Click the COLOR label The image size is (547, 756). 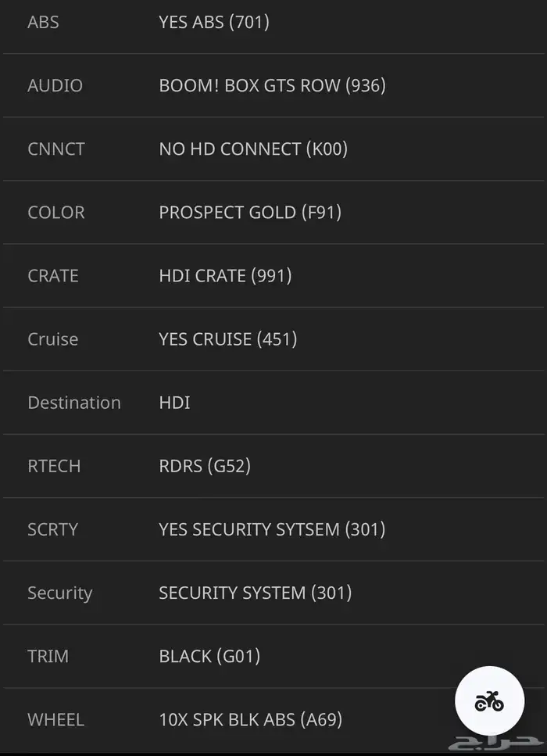56,212
